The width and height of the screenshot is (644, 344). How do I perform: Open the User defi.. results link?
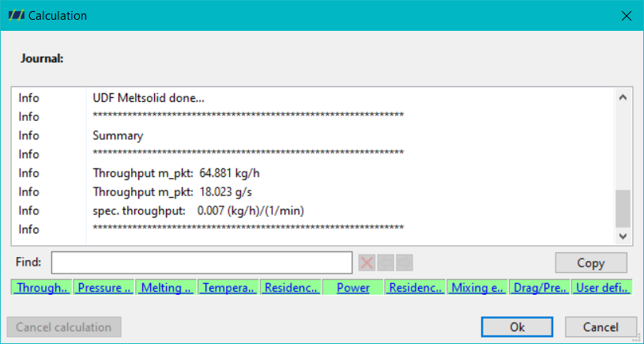[602, 287]
